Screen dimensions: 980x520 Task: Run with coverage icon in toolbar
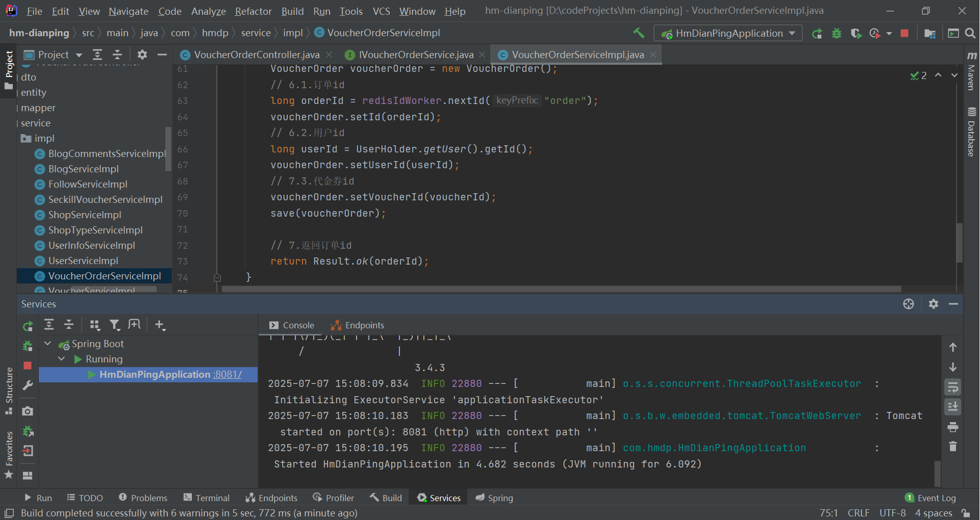[x=856, y=34]
